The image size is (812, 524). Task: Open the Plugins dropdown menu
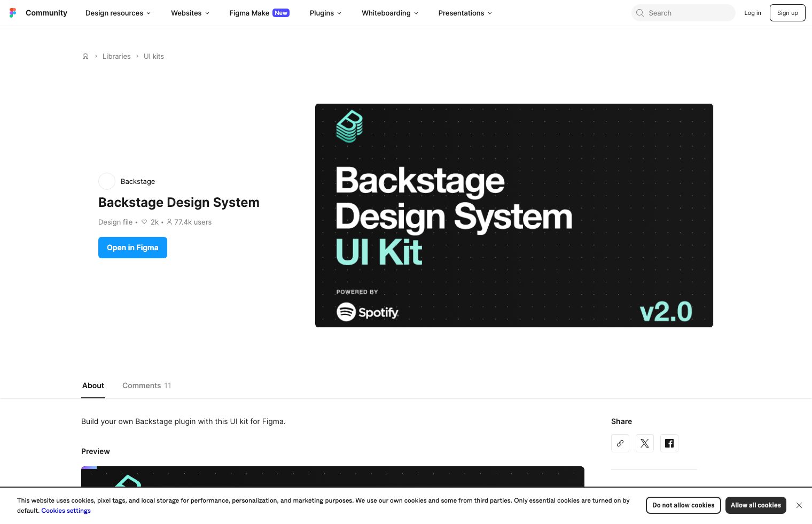point(325,13)
